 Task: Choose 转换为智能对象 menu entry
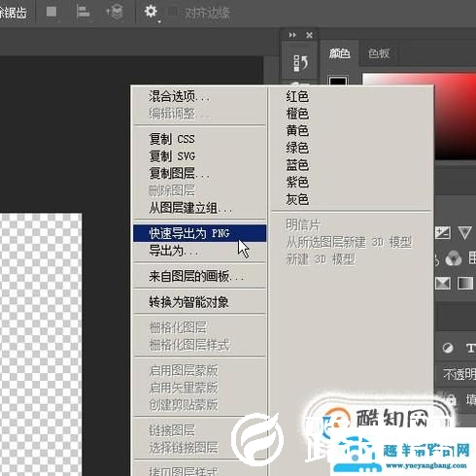click(x=199, y=302)
